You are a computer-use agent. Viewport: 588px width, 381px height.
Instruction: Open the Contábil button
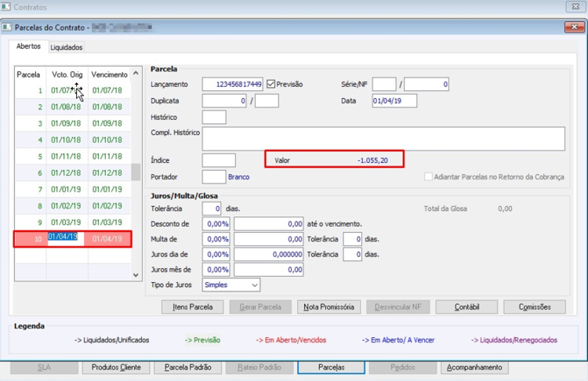pyautogui.click(x=467, y=307)
